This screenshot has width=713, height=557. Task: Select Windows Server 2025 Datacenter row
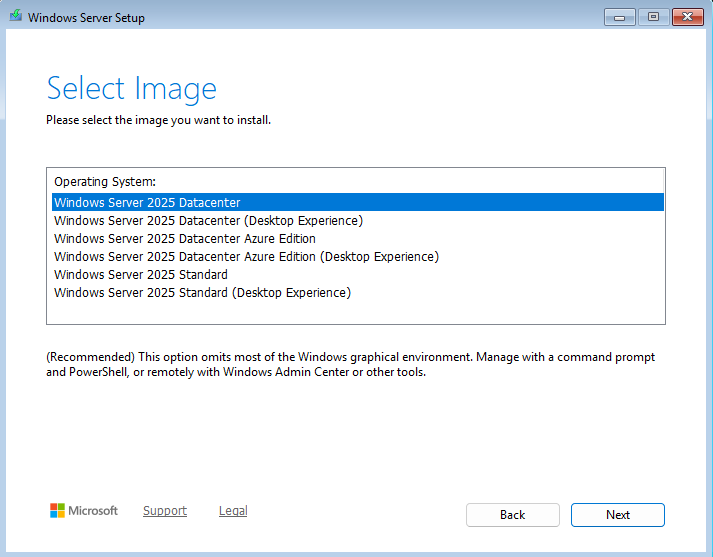pyautogui.click(x=358, y=202)
